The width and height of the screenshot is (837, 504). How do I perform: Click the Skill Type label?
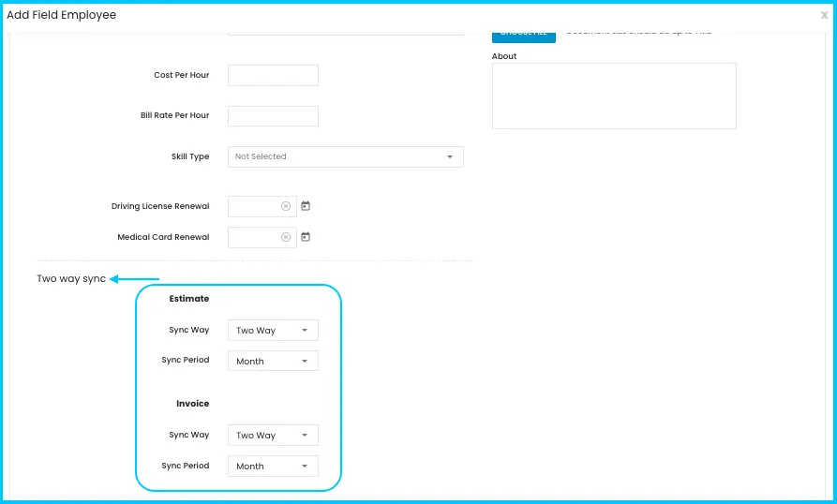[190, 156]
